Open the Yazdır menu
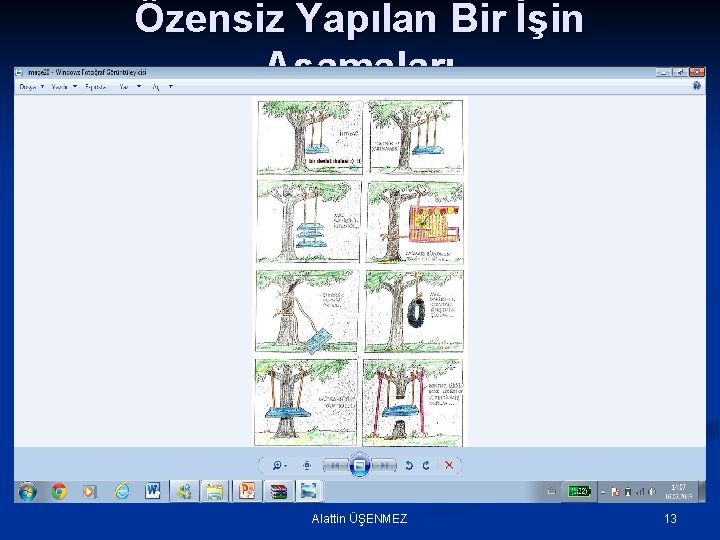720x540 pixels. (64, 87)
